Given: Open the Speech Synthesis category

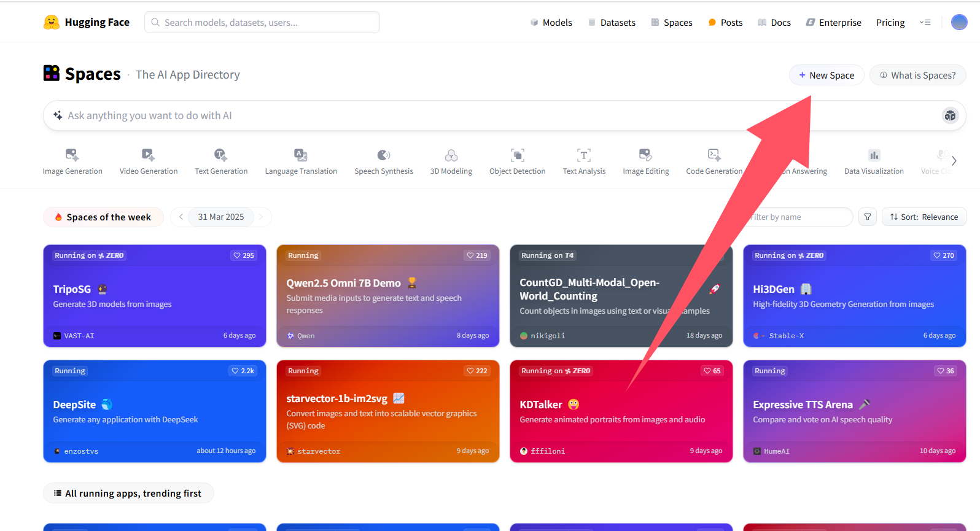Looking at the screenshot, I should (384, 161).
